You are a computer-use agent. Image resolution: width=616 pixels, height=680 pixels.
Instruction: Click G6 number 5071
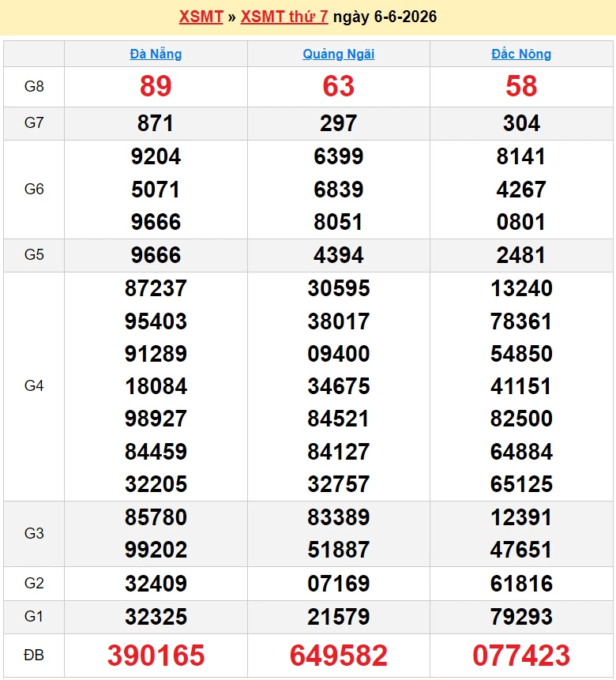(156, 190)
